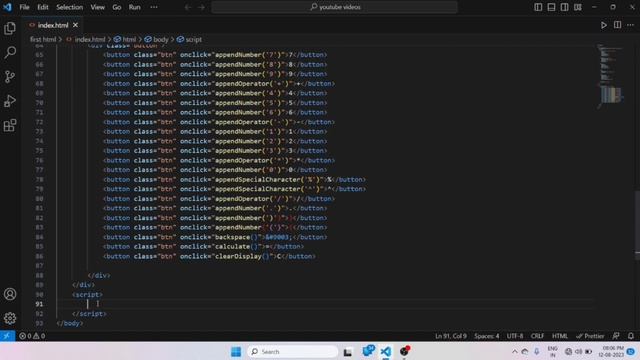The height and width of the screenshot is (360, 640).
Task: Click the closing </script> tag line
Action: click(x=89, y=314)
